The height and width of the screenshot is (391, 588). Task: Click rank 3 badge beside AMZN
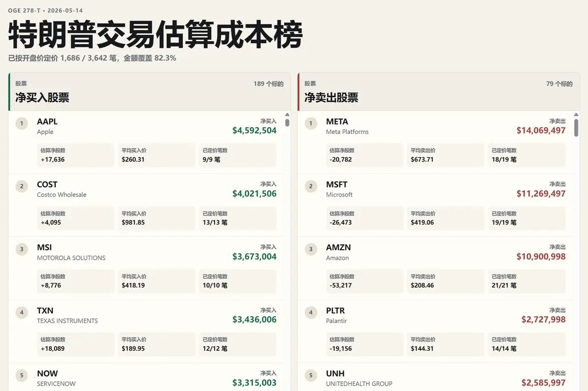pos(311,249)
